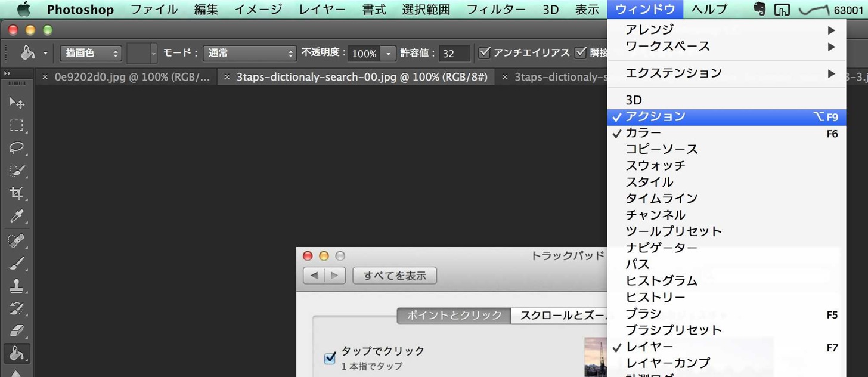Uncheck アクション in the Window menu
This screenshot has width=868, height=377.
(x=726, y=117)
